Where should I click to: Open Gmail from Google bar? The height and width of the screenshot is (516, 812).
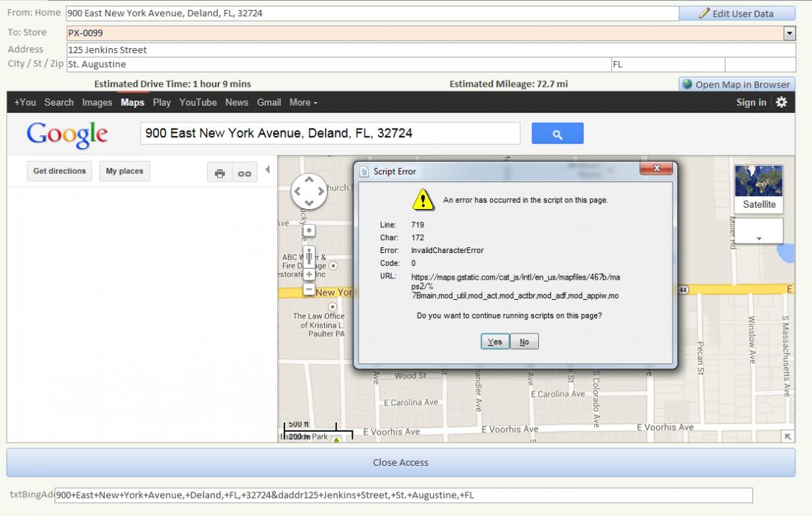coord(269,102)
